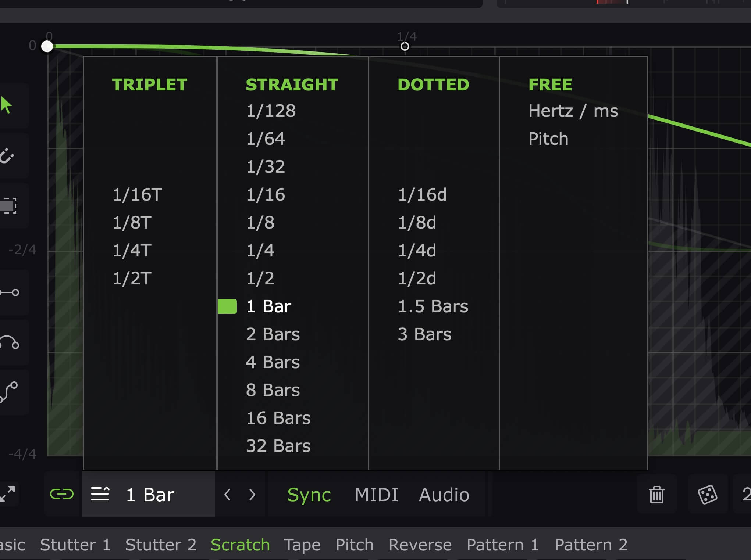This screenshot has height=560, width=751.
Task: Choose the S-curve segment tool
Action: (9, 392)
